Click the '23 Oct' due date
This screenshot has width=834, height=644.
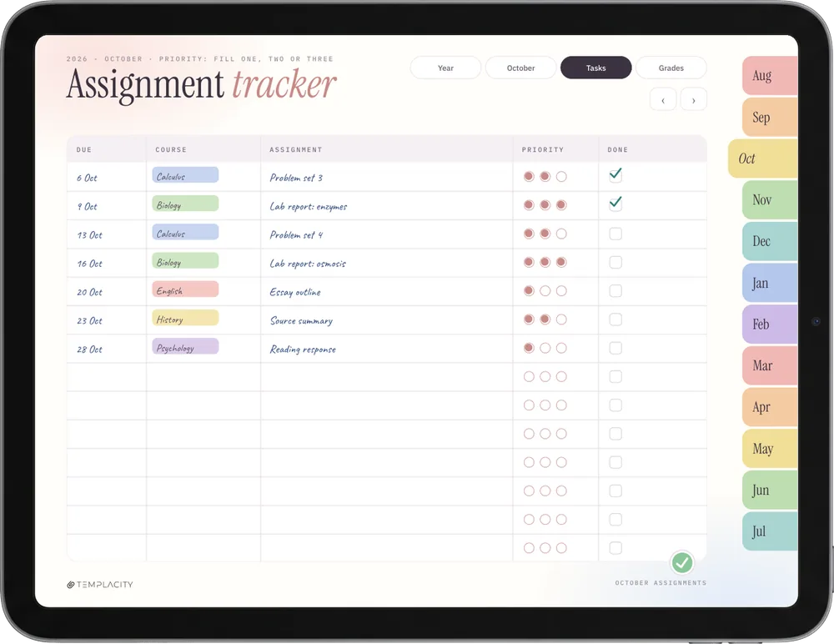(x=89, y=321)
